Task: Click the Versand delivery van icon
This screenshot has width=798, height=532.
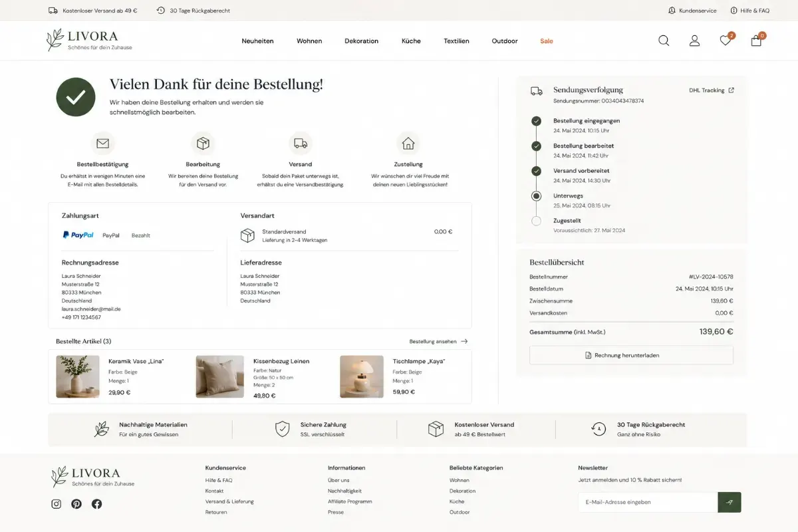Action: (x=301, y=143)
